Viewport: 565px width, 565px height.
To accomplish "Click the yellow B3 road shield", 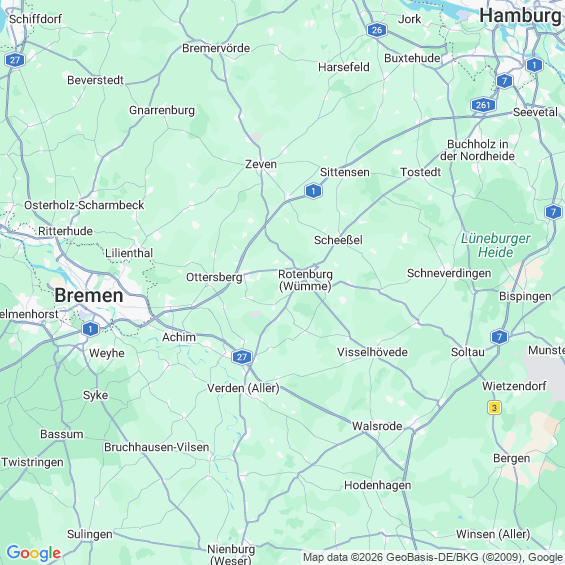I will [494, 408].
